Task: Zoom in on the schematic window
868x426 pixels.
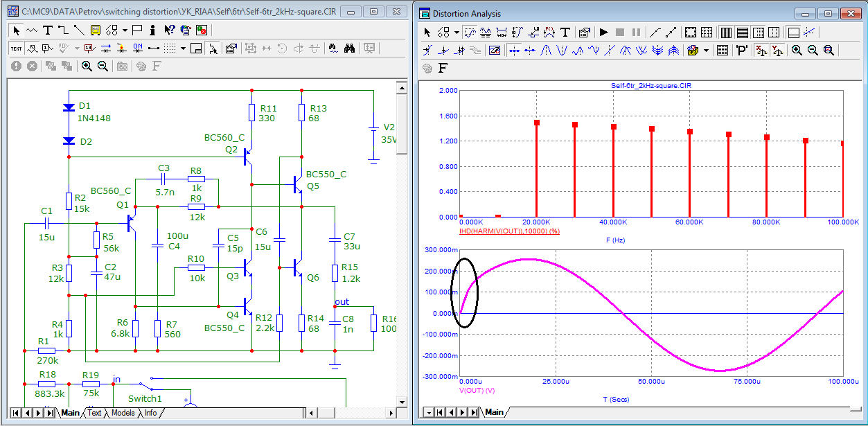Action: tap(87, 66)
